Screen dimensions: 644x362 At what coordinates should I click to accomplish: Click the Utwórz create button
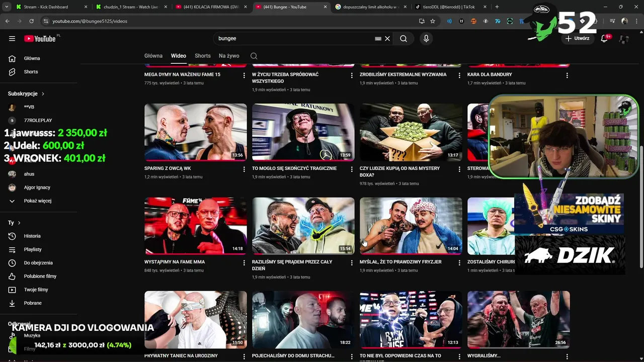point(577,39)
